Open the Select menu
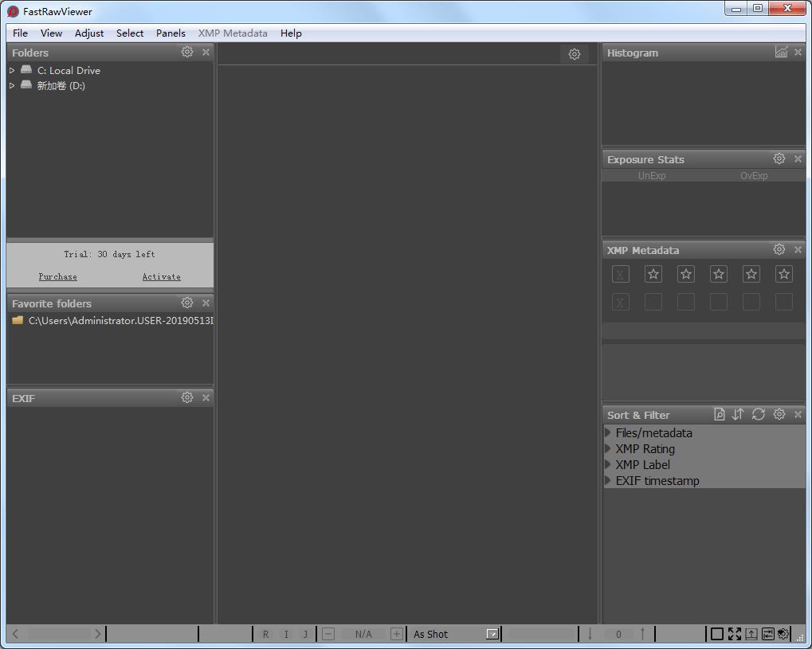This screenshot has width=812, height=649. tap(129, 33)
